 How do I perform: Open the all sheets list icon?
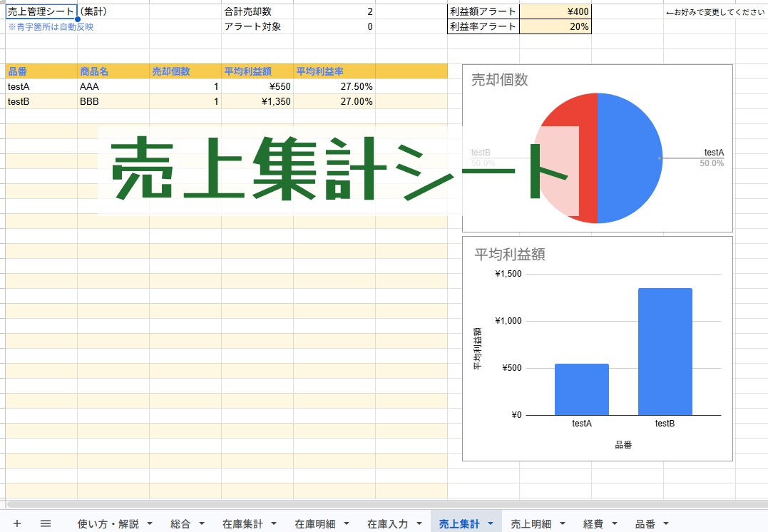[46, 523]
